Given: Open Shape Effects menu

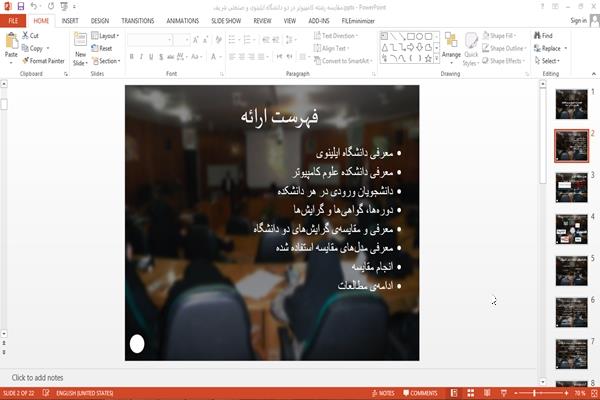Looking at the screenshot, I should coord(503,61).
